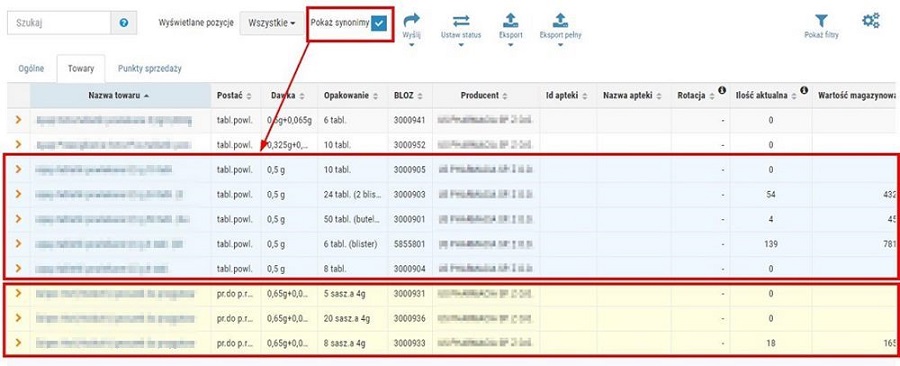Click the '8 sasz.a 4g' cell
Viewport: 900px width, 366px height.
(352, 343)
